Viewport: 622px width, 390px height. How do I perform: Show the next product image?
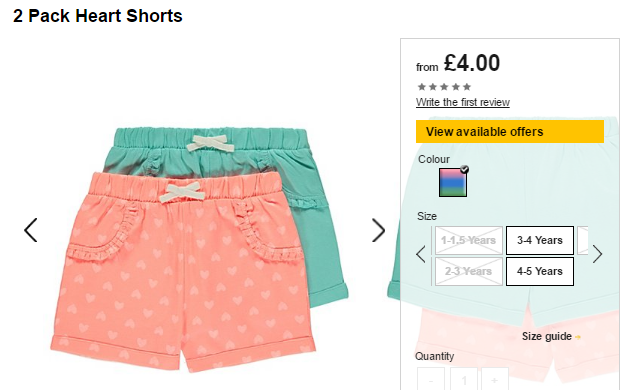pos(378,230)
